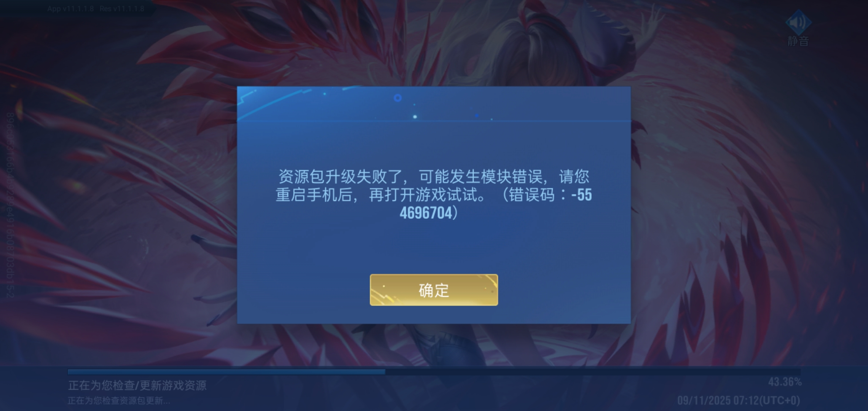Confirm the error dialog with 确定
The height and width of the screenshot is (411, 868).
point(434,290)
